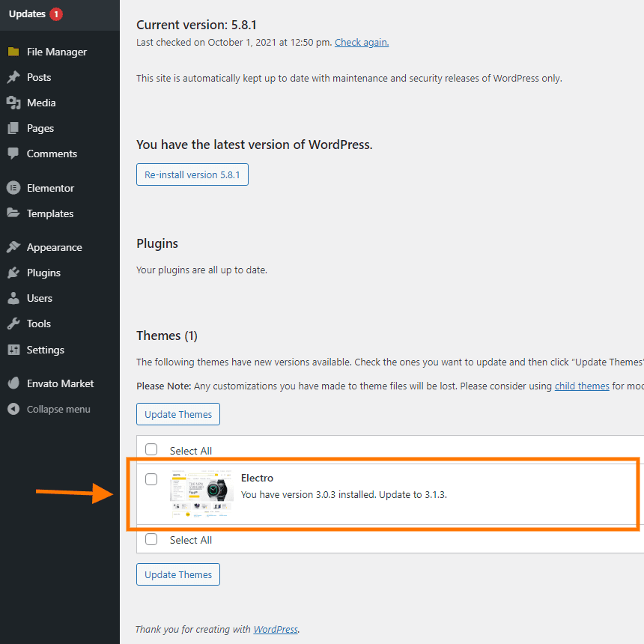Viewport: 644px width, 644px height.
Task: Click 'Current version: 5.8.1' heading
Action: pyautogui.click(x=196, y=25)
